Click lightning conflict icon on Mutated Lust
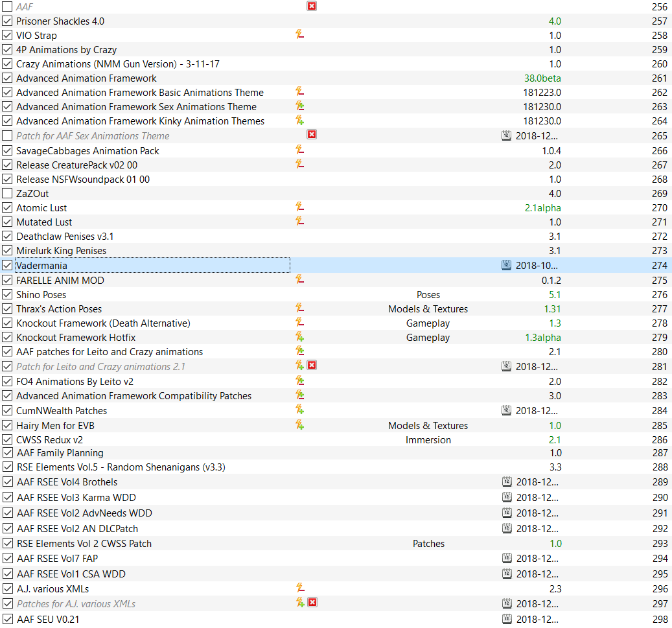Viewport: 672px width, 628px height. click(299, 221)
